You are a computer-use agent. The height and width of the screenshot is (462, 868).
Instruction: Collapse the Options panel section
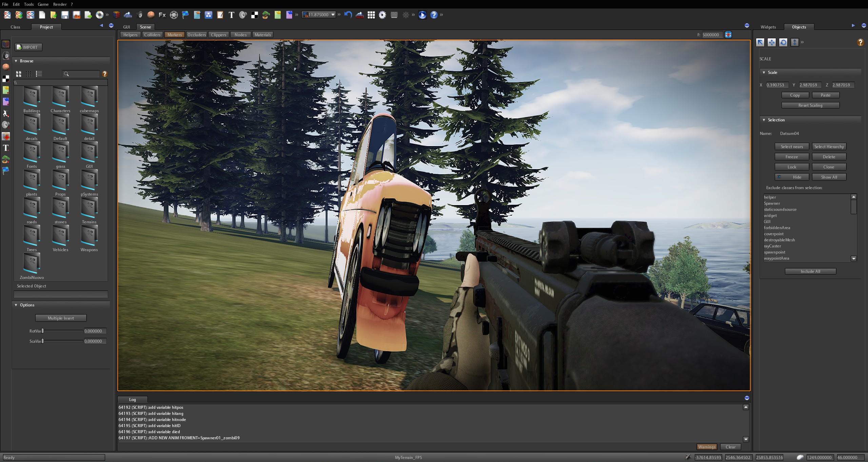[16, 305]
